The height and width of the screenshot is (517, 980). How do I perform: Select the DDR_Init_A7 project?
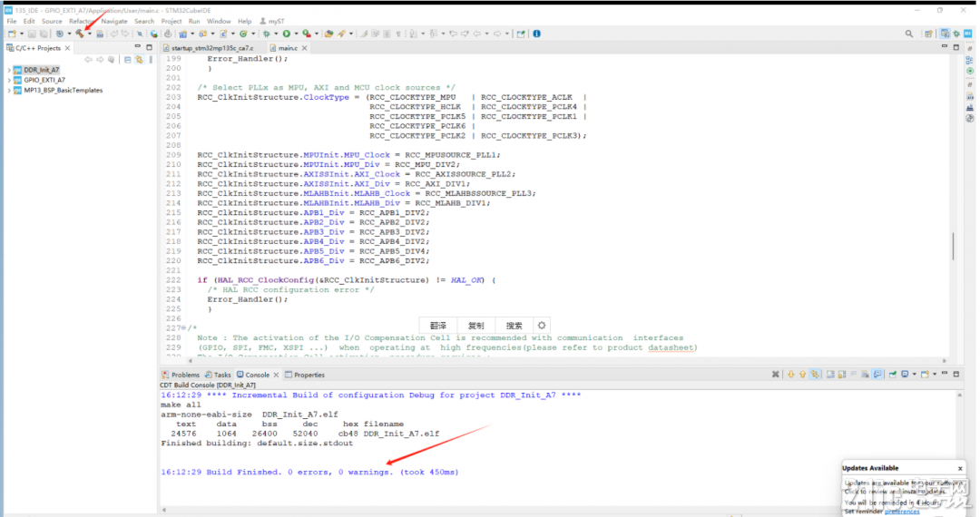[x=41, y=70]
